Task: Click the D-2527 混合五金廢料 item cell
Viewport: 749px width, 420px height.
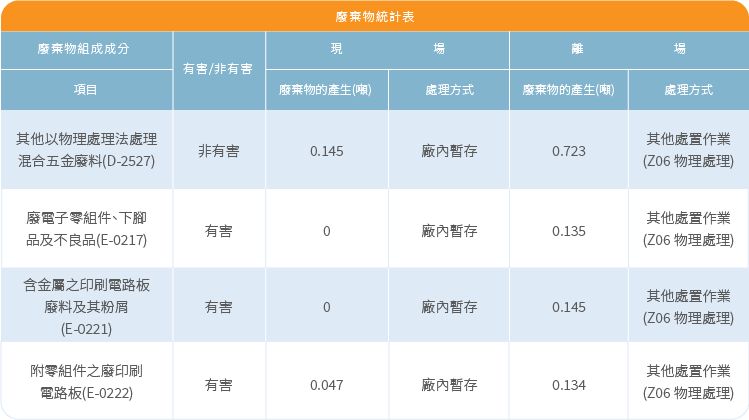Action: [x=86, y=150]
